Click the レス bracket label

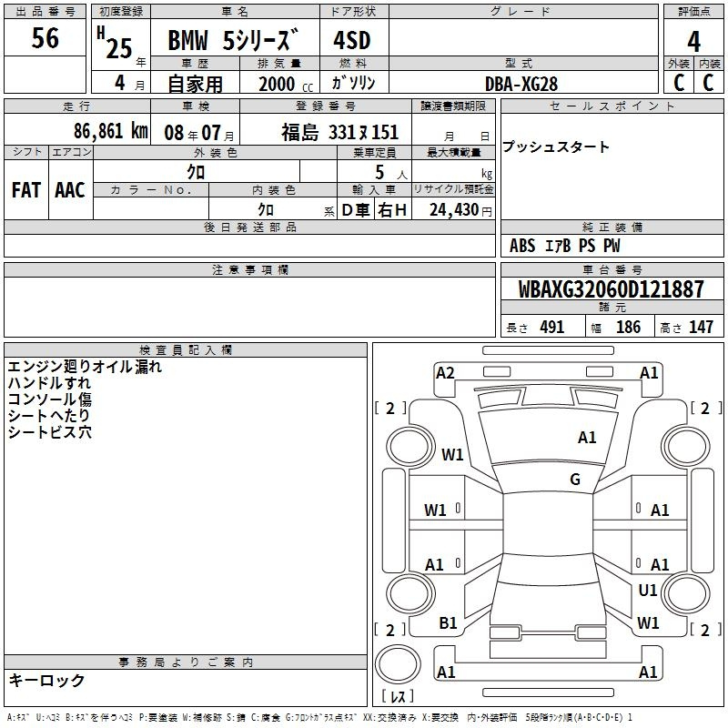pos(399,697)
